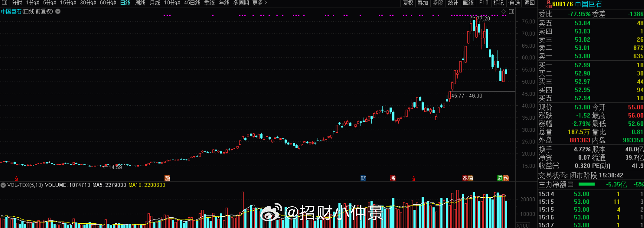Click the 返回 back button
Screen dimensions: 644x228
(x=530, y=3)
